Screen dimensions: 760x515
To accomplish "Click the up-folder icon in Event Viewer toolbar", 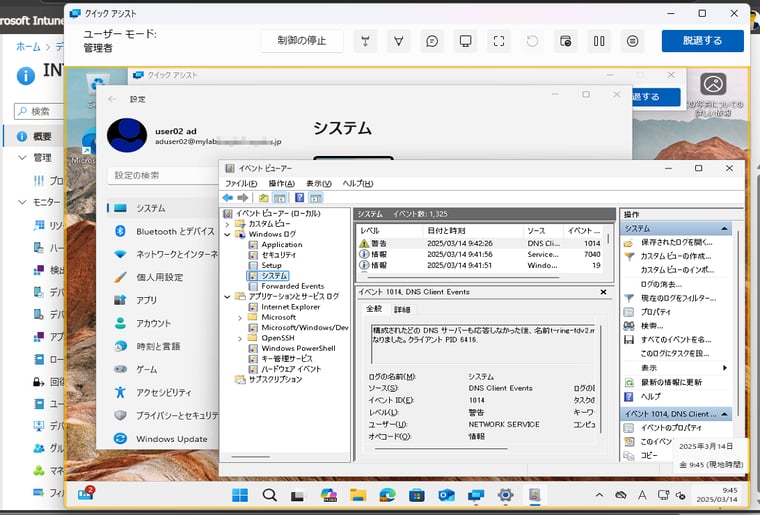I will pyautogui.click(x=263, y=198).
